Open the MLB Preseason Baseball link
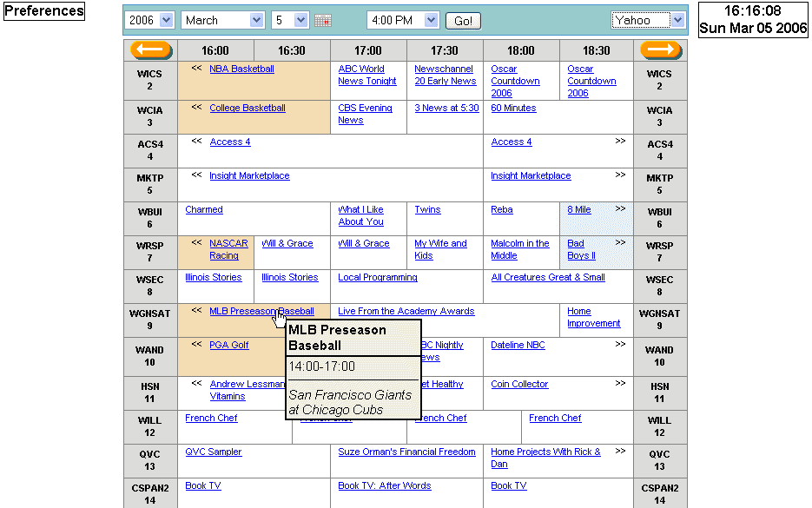812x508 pixels. pyautogui.click(x=261, y=311)
